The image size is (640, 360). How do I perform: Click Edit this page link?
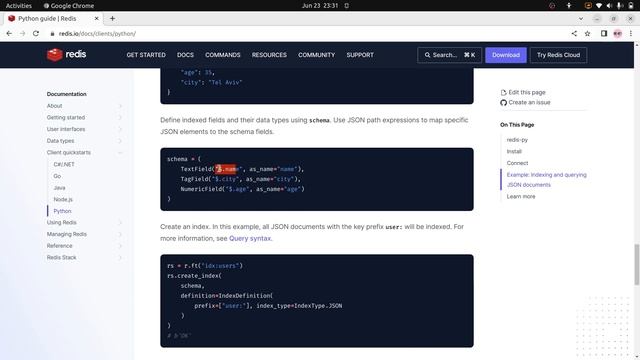(x=527, y=92)
